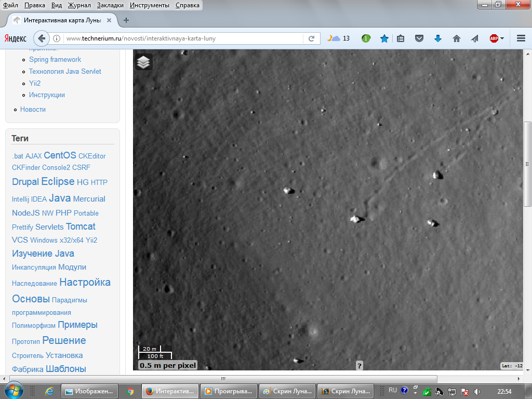532x399 pixels.
Task: Open the map layers switcher icon
Action: tap(143, 62)
